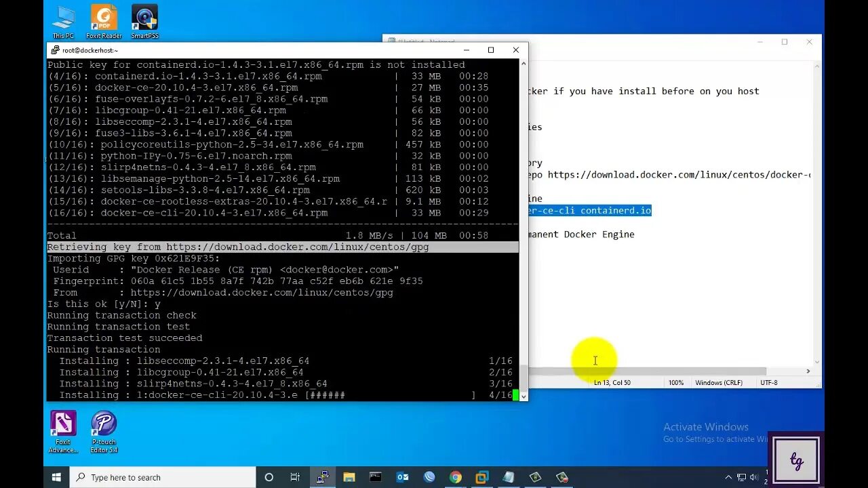868x488 pixels.
Task: Maximize the PuTTY terminal window
Action: 491,50
